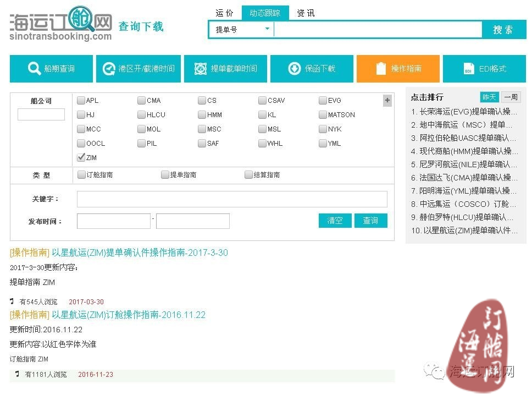The height and width of the screenshot is (395, 532).
Task: Click the 发布时间 start date field
Action: coord(114,221)
